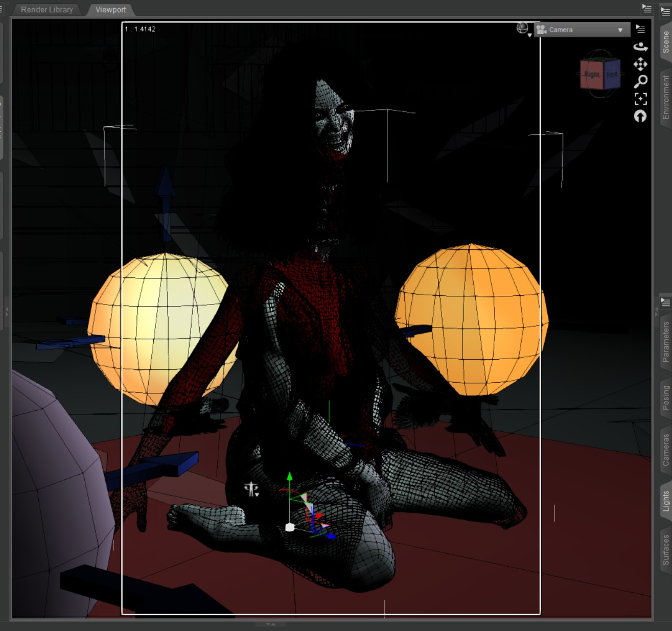The height and width of the screenshot is (631, 672).
Task: Click the Frame selection bracket icon
Action: (641, 99)
